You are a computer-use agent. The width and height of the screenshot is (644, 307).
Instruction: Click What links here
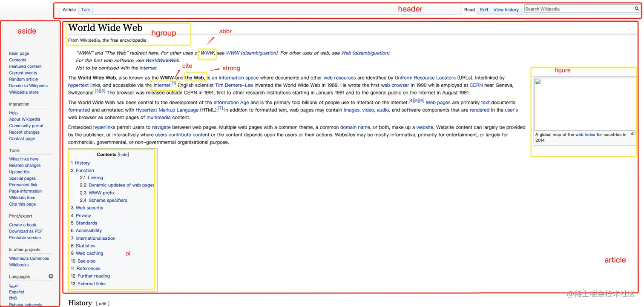[24, 159]
